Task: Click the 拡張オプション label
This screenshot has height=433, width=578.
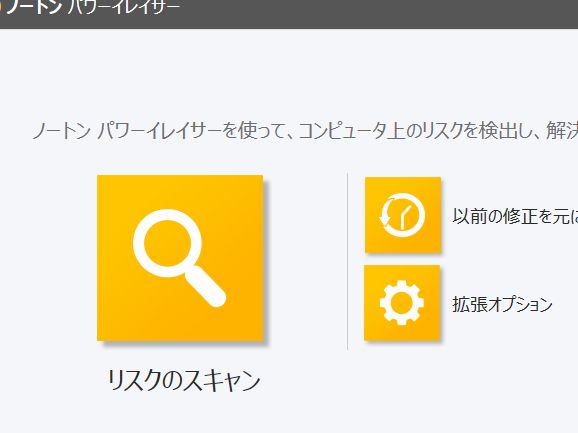Action: coord(502,304)
